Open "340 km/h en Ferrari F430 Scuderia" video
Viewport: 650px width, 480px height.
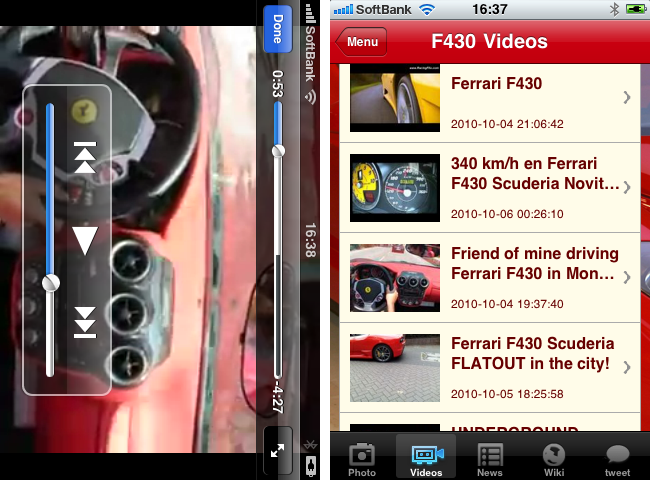point(535,173)
